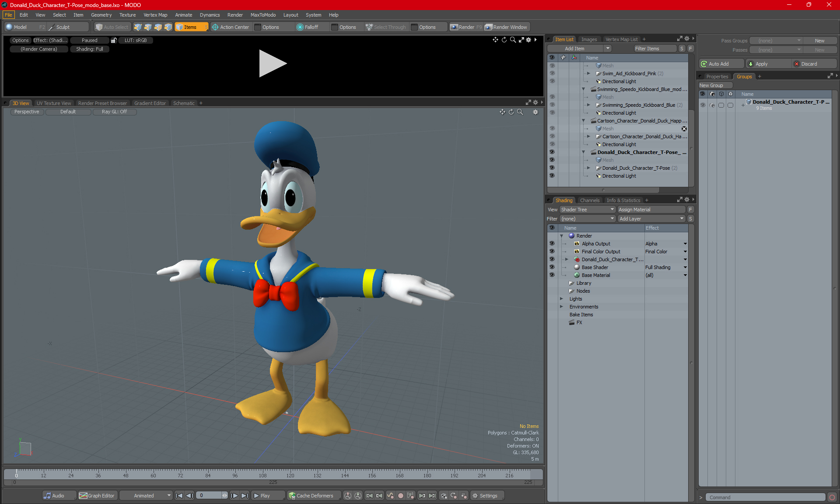Click Apply button

pyautogui.click(x=769, y=64)
